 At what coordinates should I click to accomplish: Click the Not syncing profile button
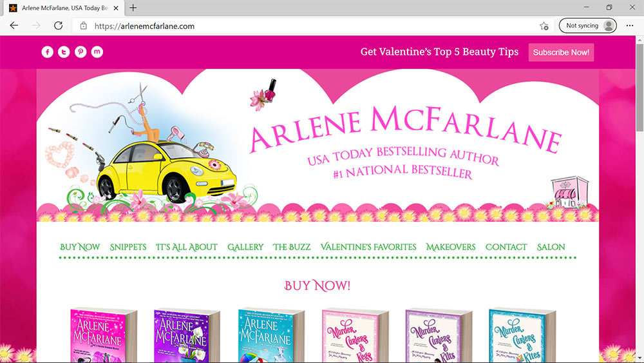coord(587,26)
